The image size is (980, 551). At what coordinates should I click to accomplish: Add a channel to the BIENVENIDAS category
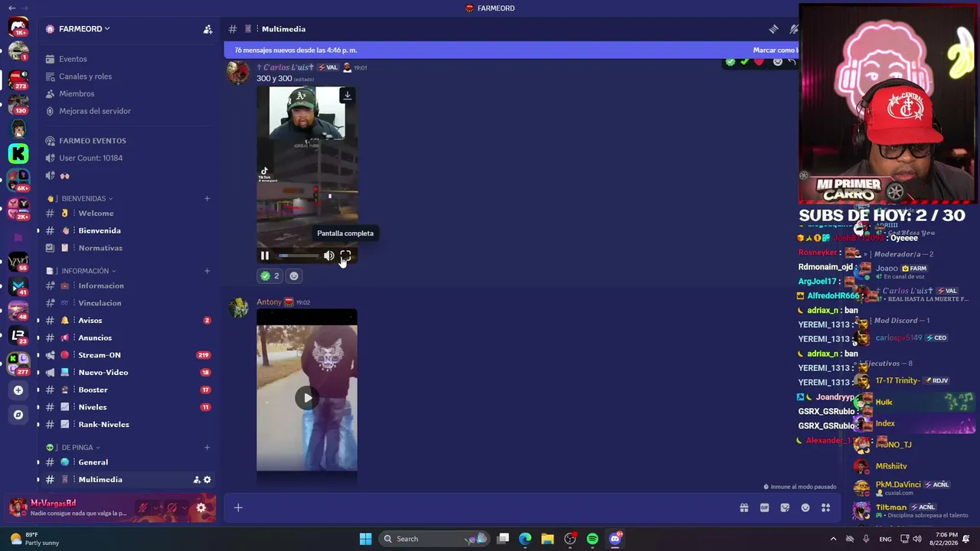coord(207,198)
